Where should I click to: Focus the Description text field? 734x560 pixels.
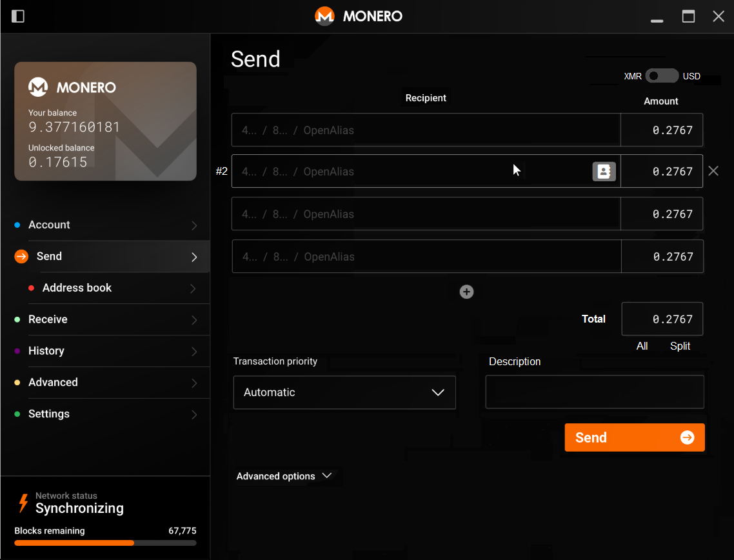click(x=595, y=392)
